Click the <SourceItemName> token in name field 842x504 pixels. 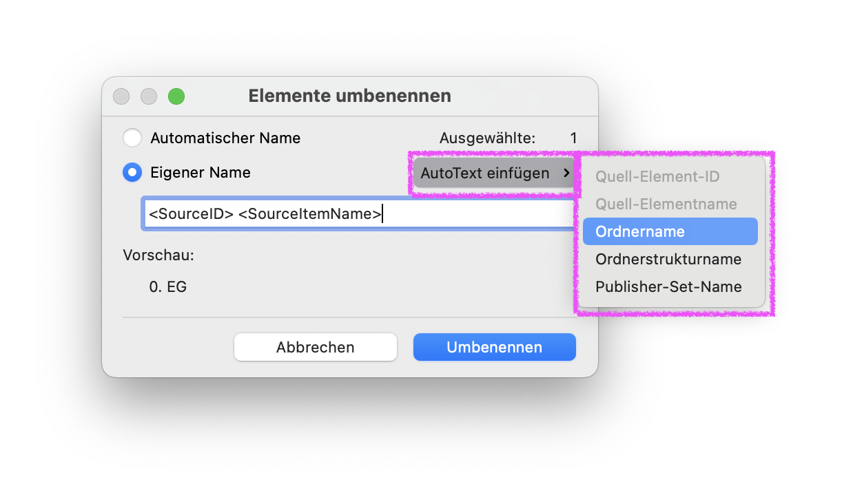tap(309, 214)
